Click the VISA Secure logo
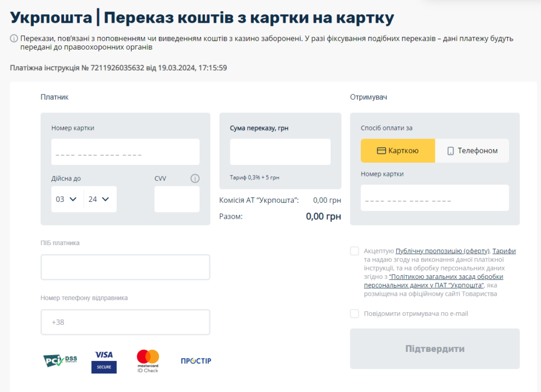Screen dimensions: 541x392 (104, 360)
